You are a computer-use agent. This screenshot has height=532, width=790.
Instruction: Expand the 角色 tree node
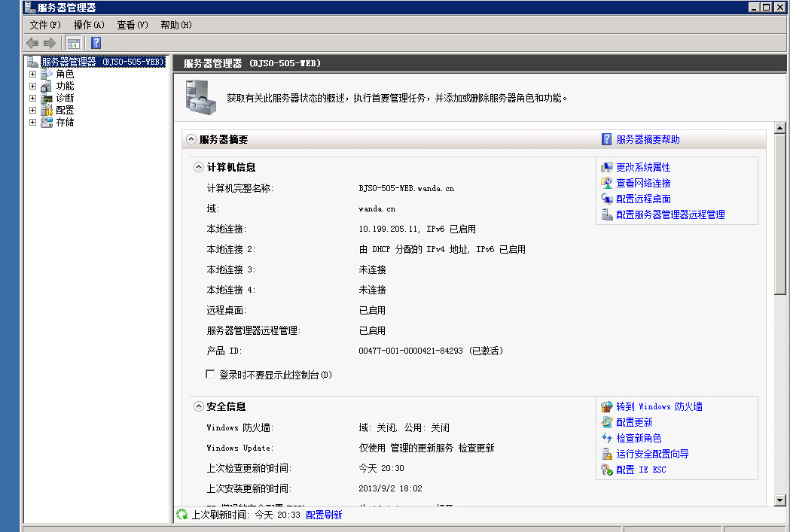coord(32,74)
